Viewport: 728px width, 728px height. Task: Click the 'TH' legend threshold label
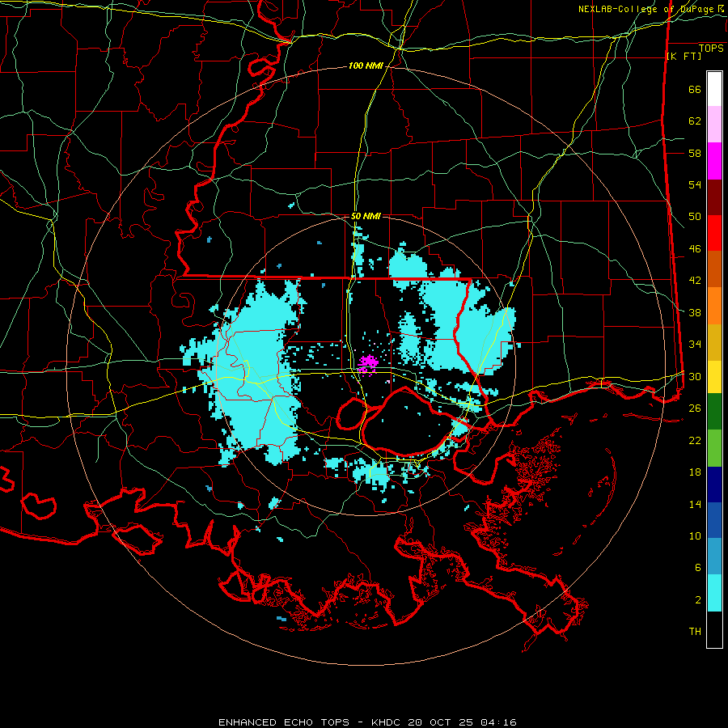[x=695, y=632]
